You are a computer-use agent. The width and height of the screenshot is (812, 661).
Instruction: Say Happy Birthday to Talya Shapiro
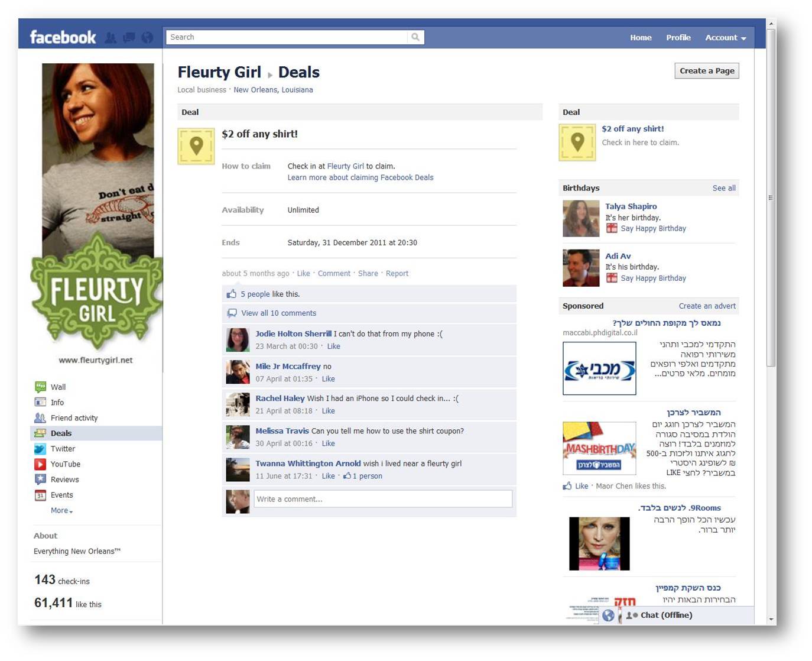(x=653, y=229)
